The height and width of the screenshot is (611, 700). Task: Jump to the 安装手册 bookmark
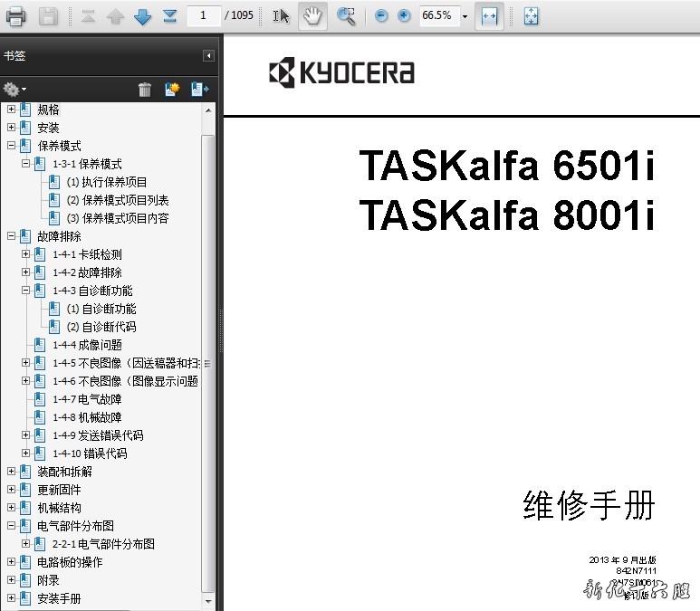pos(59,598)
